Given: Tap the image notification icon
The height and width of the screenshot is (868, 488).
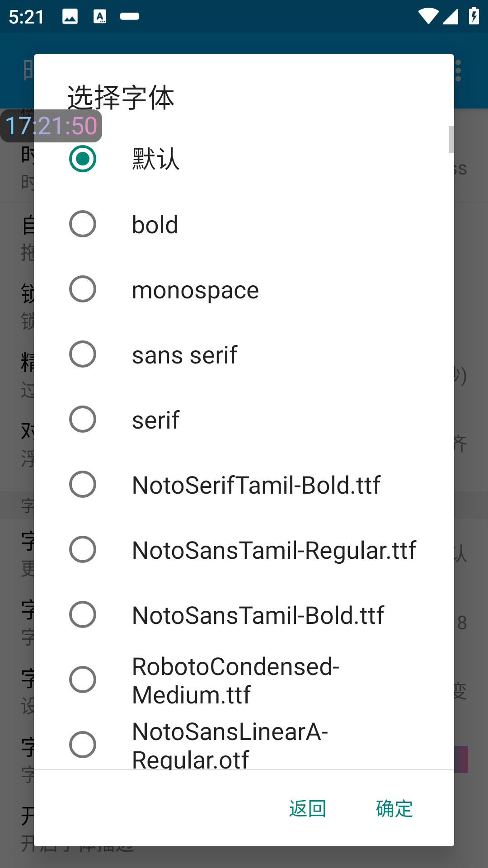Looking at the screenshot, I should tap(70, 17).
